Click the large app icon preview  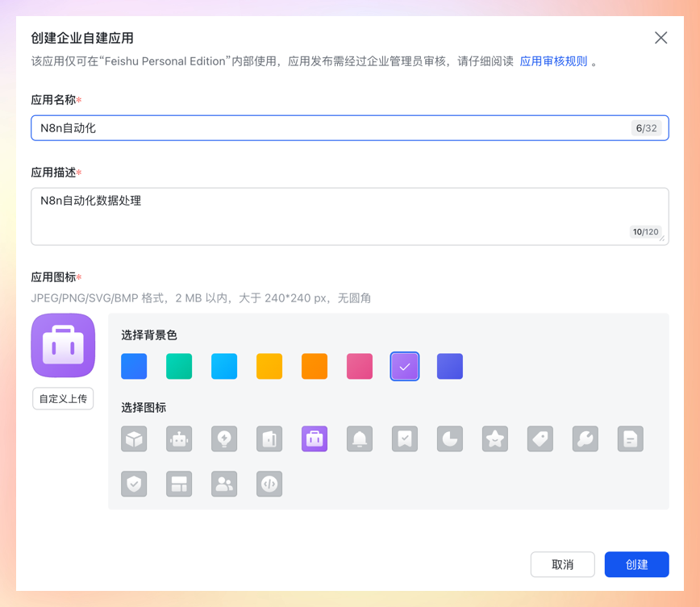[x=63, y=346]
